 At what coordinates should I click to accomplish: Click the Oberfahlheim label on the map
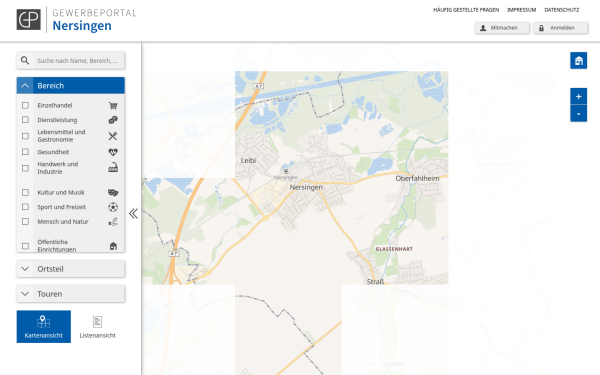417,178
